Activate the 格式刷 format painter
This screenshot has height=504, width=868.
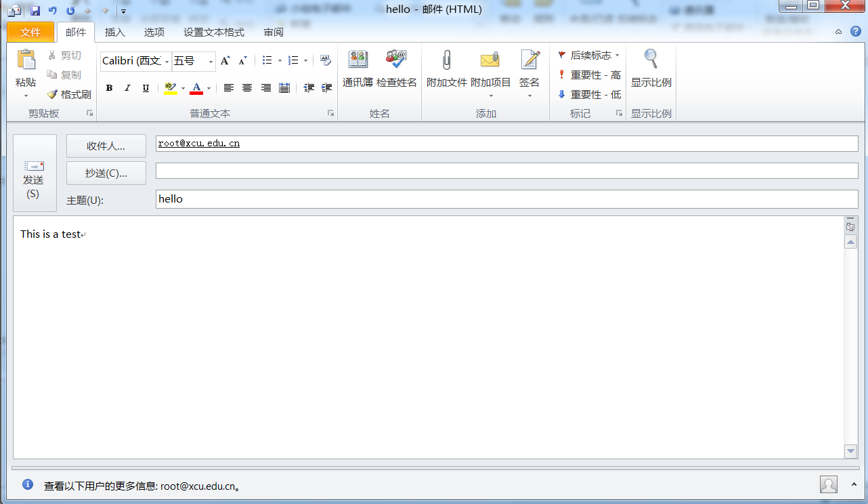pyautogui.click(x=68, y=94)
